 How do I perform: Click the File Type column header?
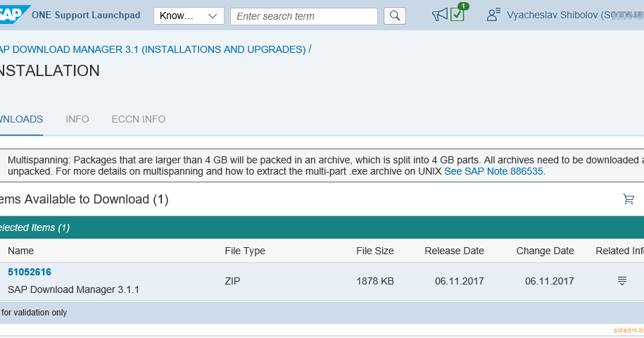245,251
